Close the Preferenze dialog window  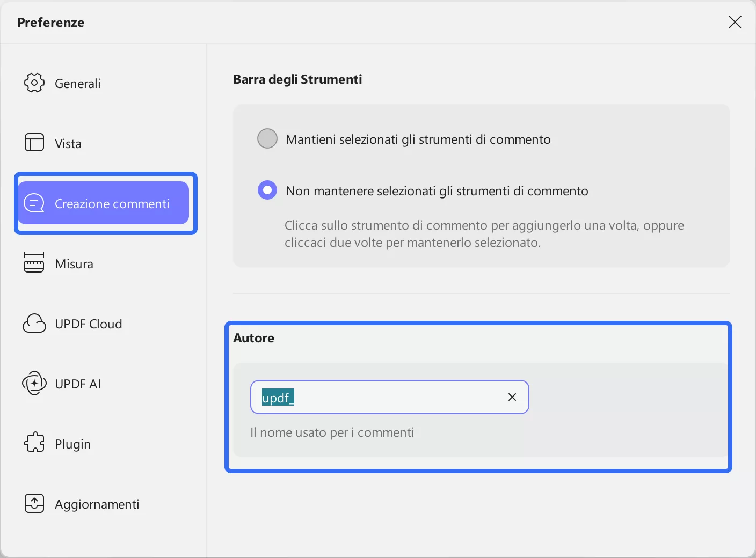[x=735, y=22]
